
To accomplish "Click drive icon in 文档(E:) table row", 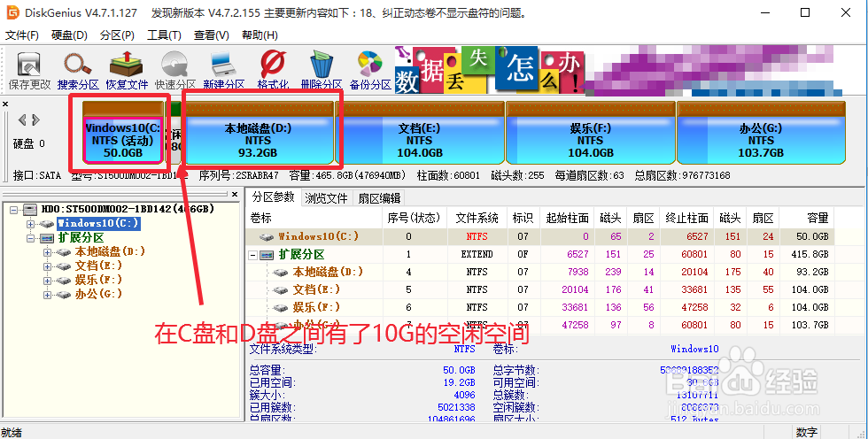I will [282, 289].
